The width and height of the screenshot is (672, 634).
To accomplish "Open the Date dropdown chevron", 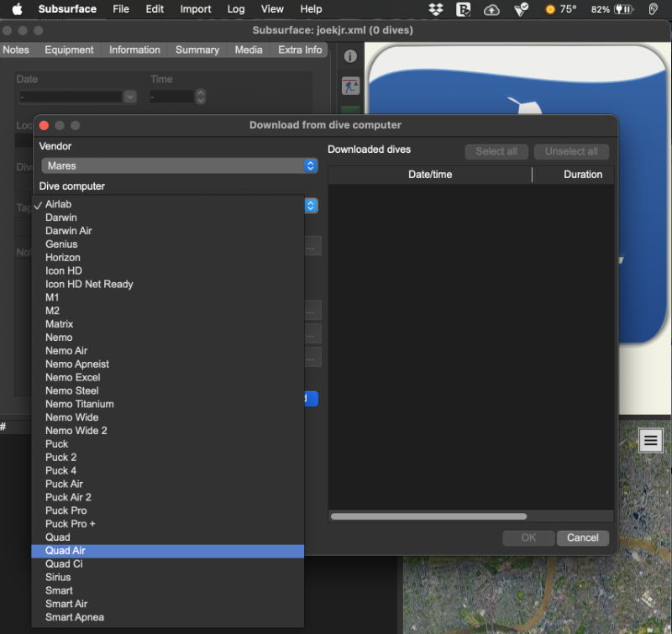I will (x=130, y=97).
